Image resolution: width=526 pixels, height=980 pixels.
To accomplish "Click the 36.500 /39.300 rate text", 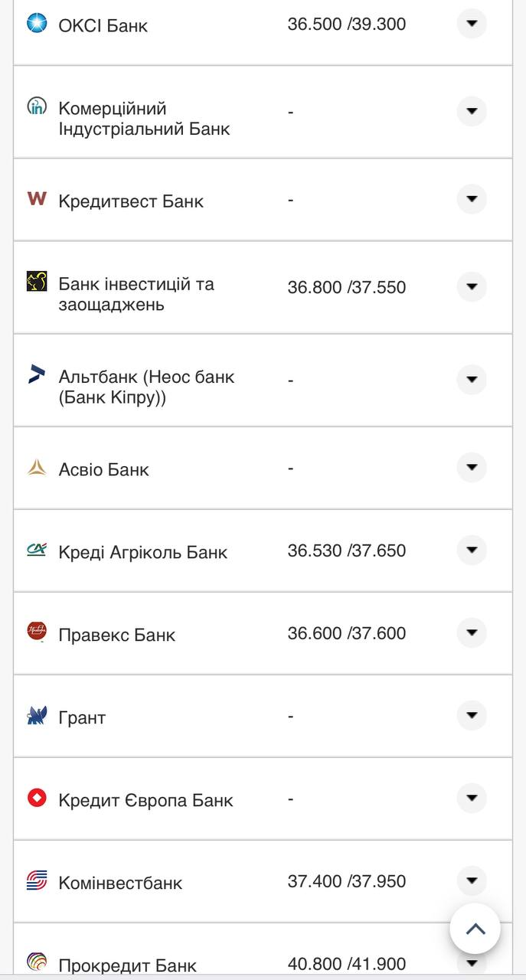I will 345,24.
